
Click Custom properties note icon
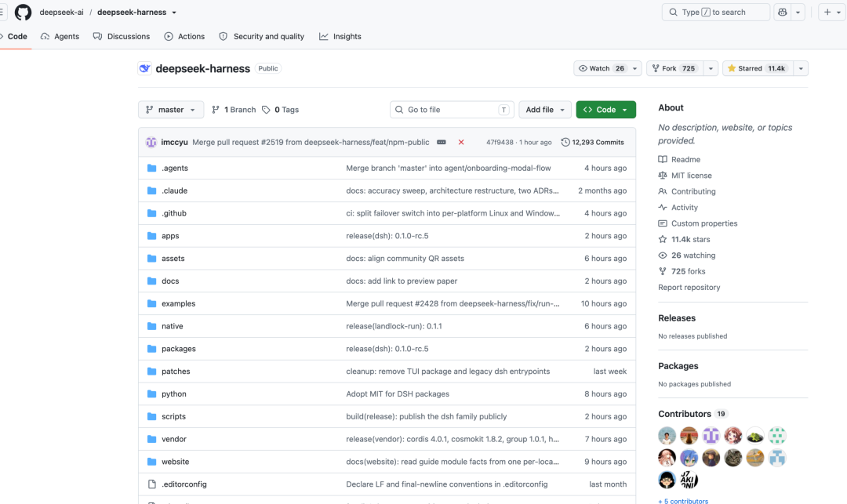tap(662, 223)
